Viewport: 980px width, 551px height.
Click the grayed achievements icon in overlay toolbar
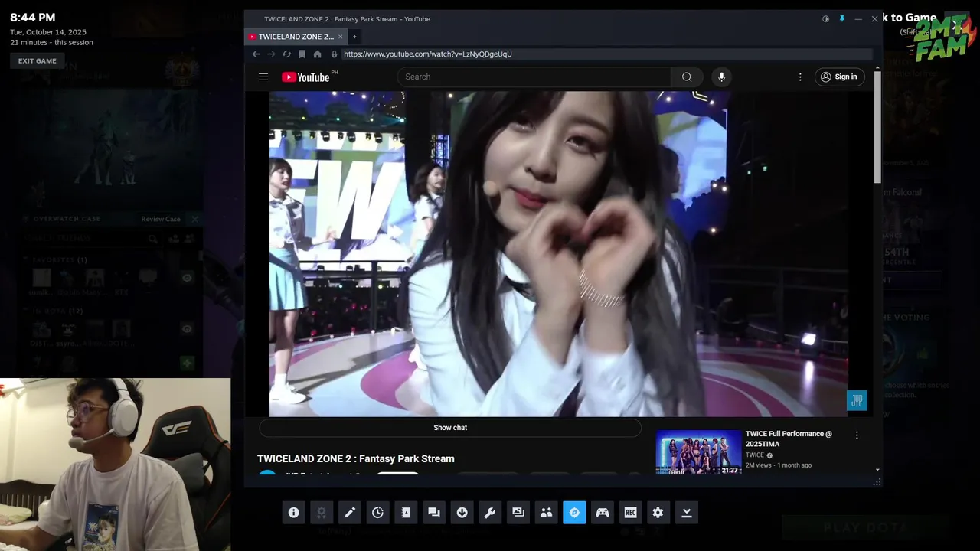[322, 513]
